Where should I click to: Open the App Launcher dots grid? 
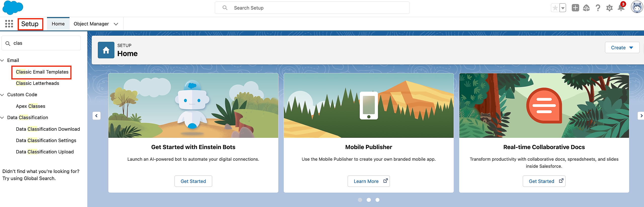9,24
